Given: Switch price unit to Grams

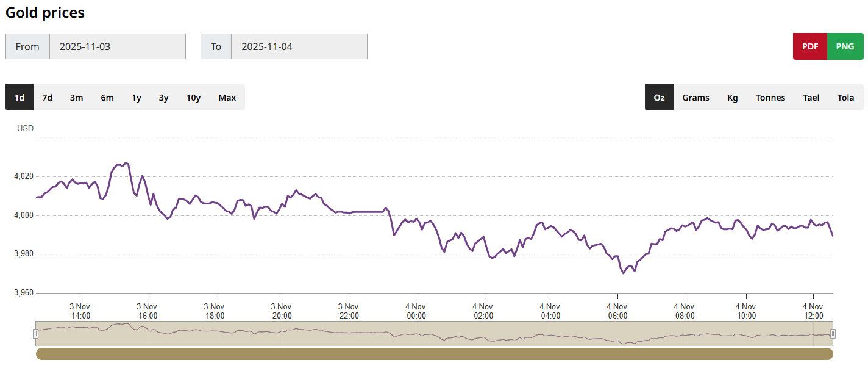Looking at the screenshot, I should (695, 98).
